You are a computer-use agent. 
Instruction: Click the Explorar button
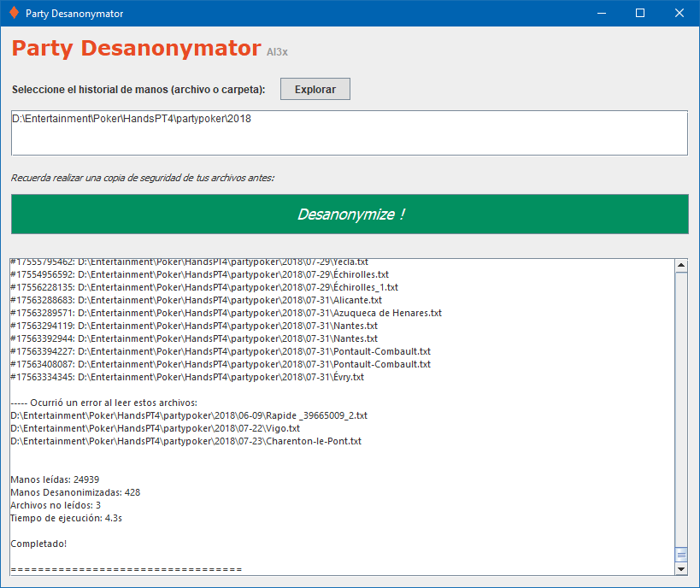[x=315, y=89]
